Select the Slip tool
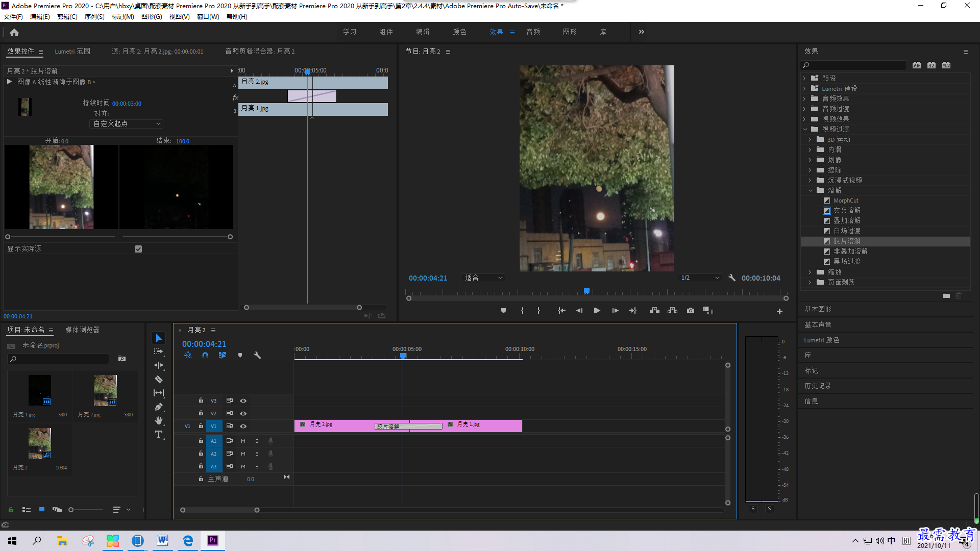This screenshot has width=980, height=551. [159, 393]
